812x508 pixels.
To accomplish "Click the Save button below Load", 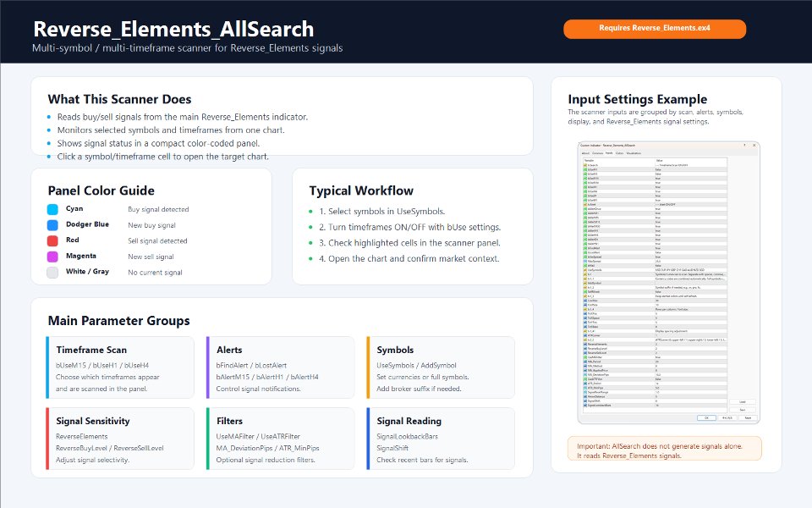I will [x=742, y=410].
